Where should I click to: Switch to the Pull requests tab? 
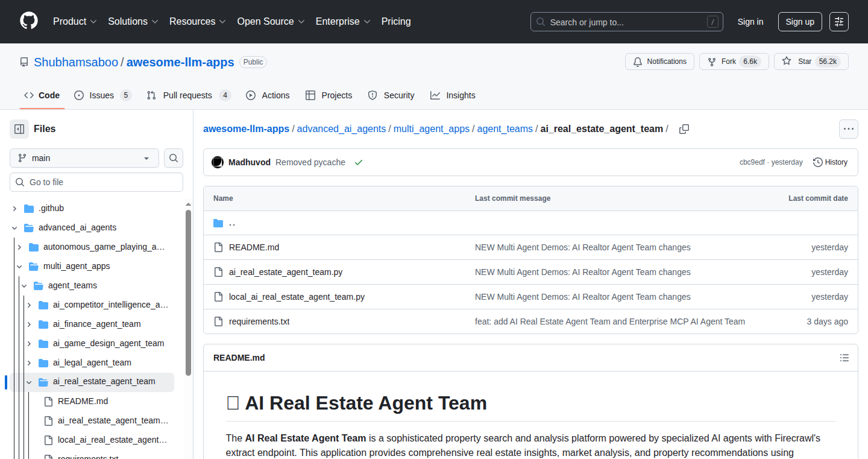click(x=189, y=95)
